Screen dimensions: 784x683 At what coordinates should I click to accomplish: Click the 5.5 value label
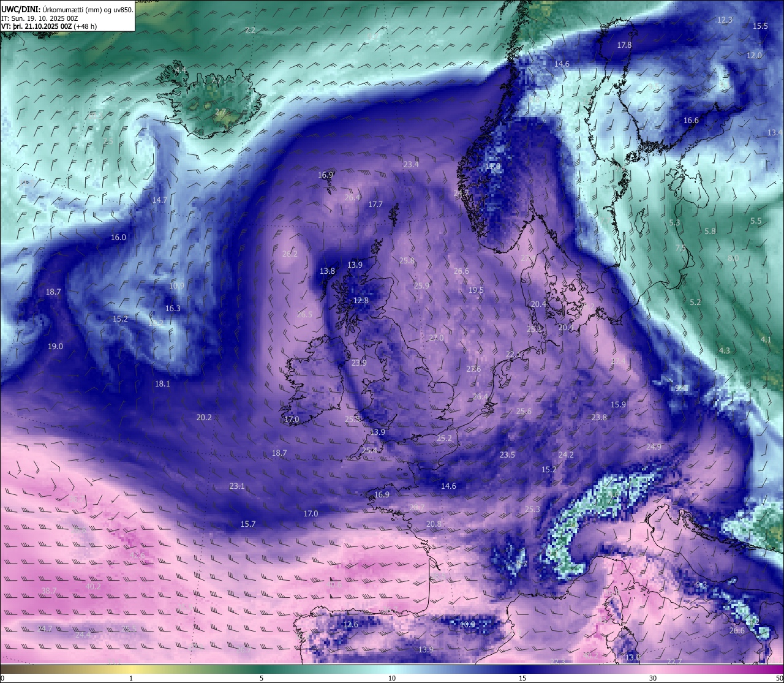[756, 221]
